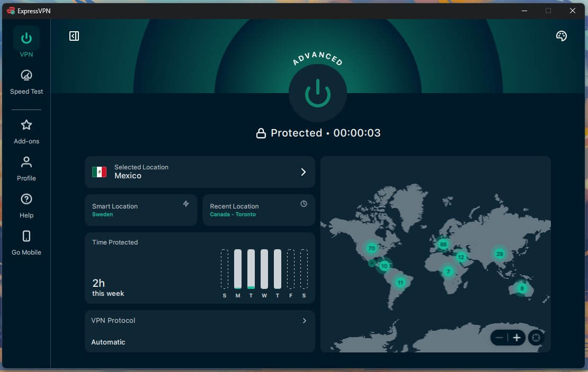Expand Selected Location chevron arrow
This screenshot has height=372, width=588.
[x=304, y=172]
